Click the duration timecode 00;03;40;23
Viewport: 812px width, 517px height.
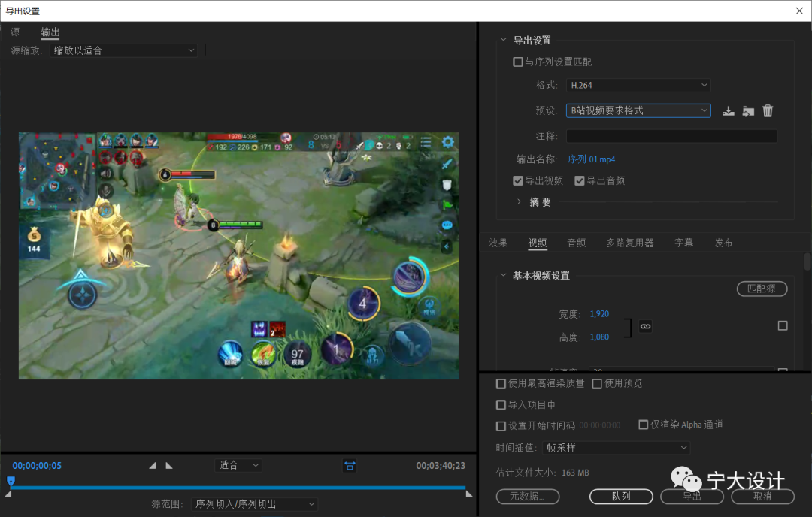pyautogui.click(x=441, y=466)
